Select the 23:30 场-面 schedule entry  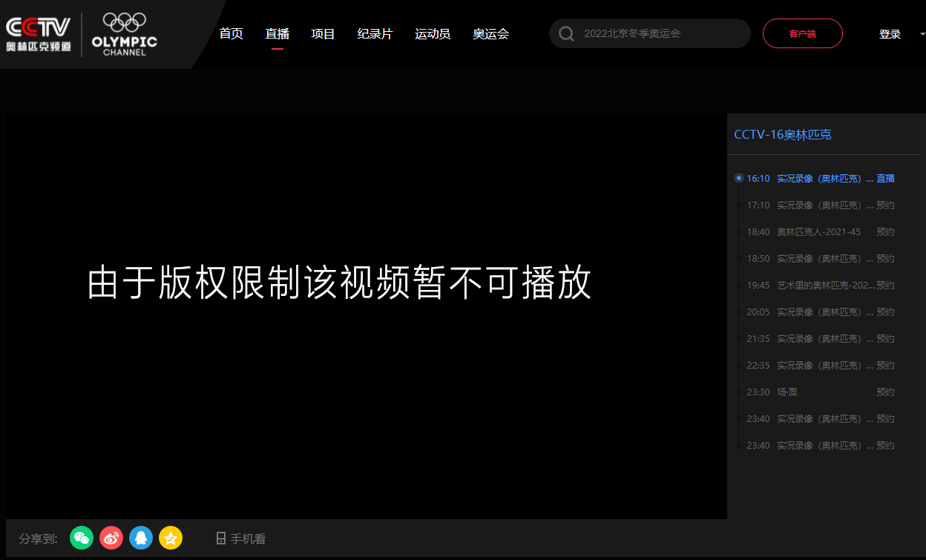tap(787, 392)
